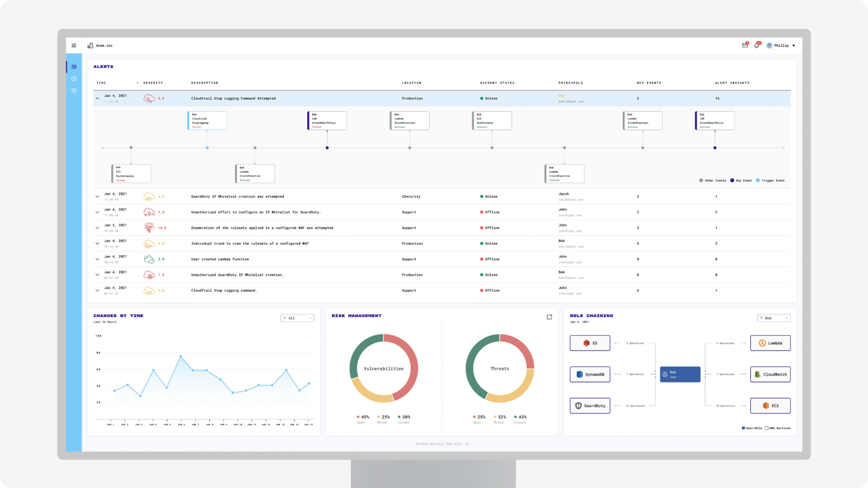868x488 pixels.
Task: Select the DynamoDB node in Role Chaining
Action: (590, 375)
